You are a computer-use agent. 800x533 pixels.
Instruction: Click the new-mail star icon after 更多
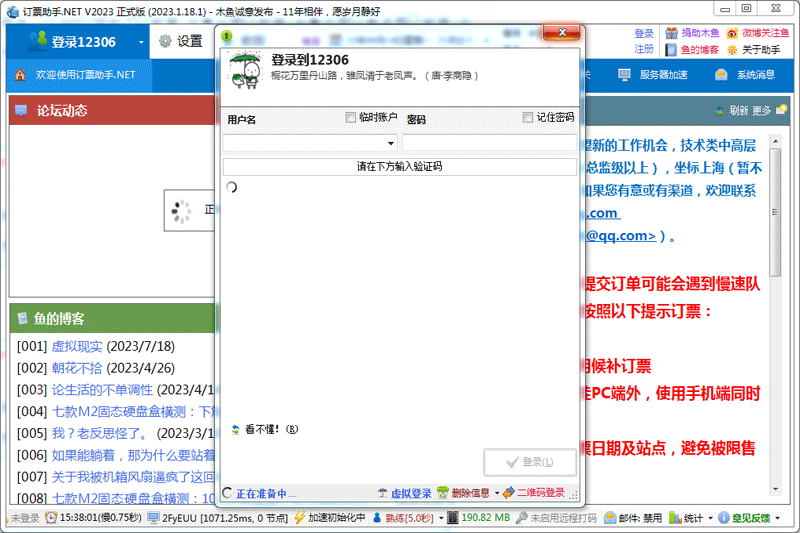[x=781, y=109]
